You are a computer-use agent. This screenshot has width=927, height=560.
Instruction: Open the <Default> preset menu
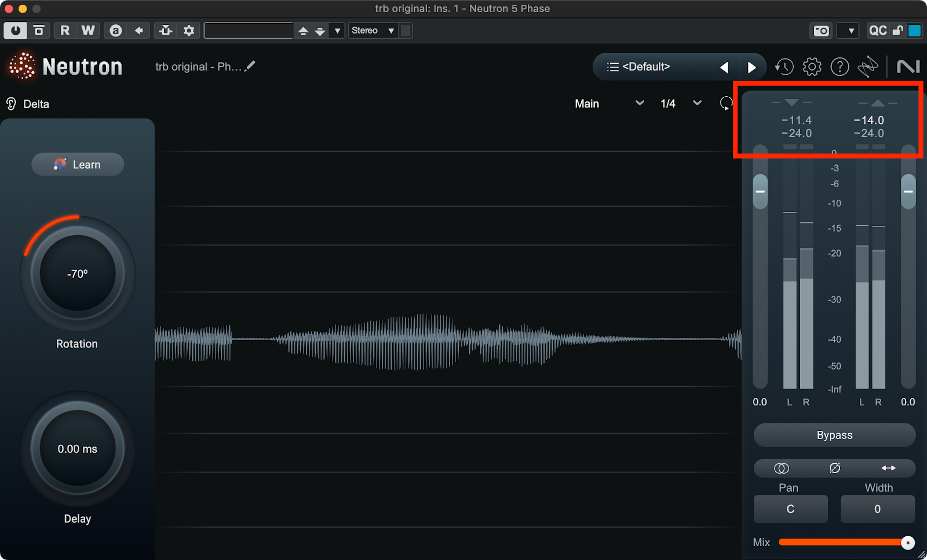(646, 67)
